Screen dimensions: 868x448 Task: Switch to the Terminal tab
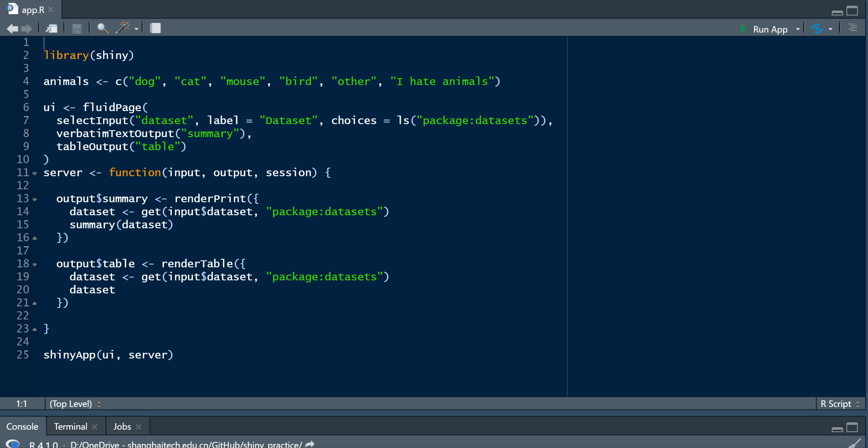click(x=70, y=426)
